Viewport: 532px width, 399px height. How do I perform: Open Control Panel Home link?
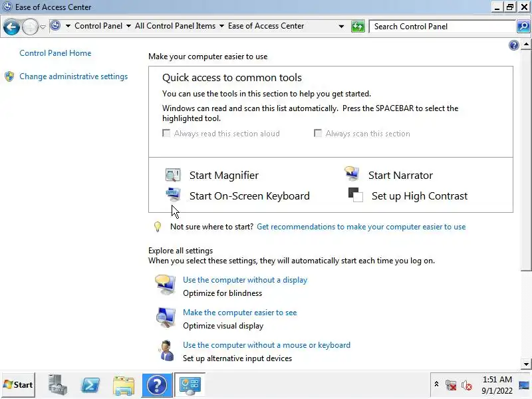[x=55, y=53]
